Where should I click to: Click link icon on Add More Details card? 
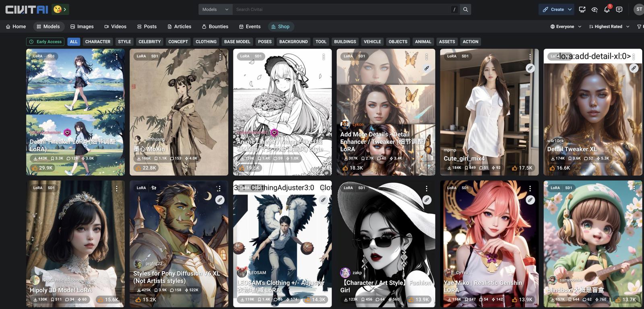tap(427, 68)
